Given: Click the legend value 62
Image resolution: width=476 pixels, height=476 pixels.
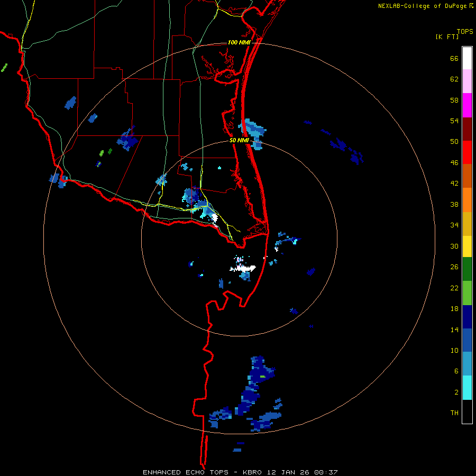Looking at the screenshot, I should point(454,79).
